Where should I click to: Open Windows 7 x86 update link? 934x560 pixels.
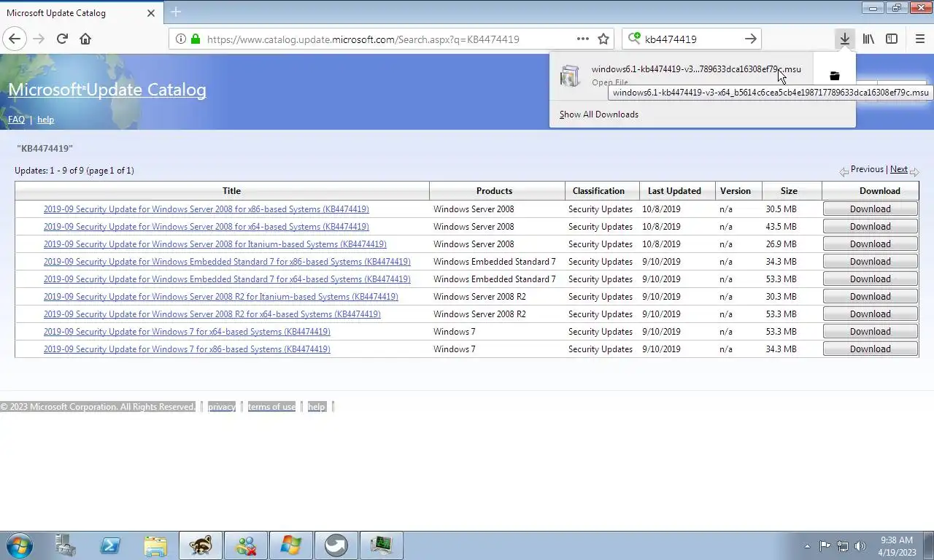(187, 349)
